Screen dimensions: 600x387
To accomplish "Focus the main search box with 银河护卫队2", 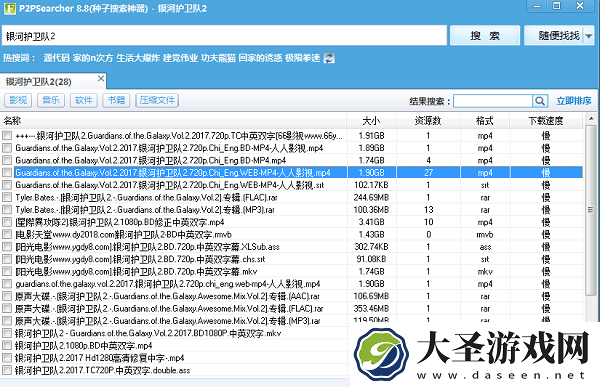I will (224, 36).
